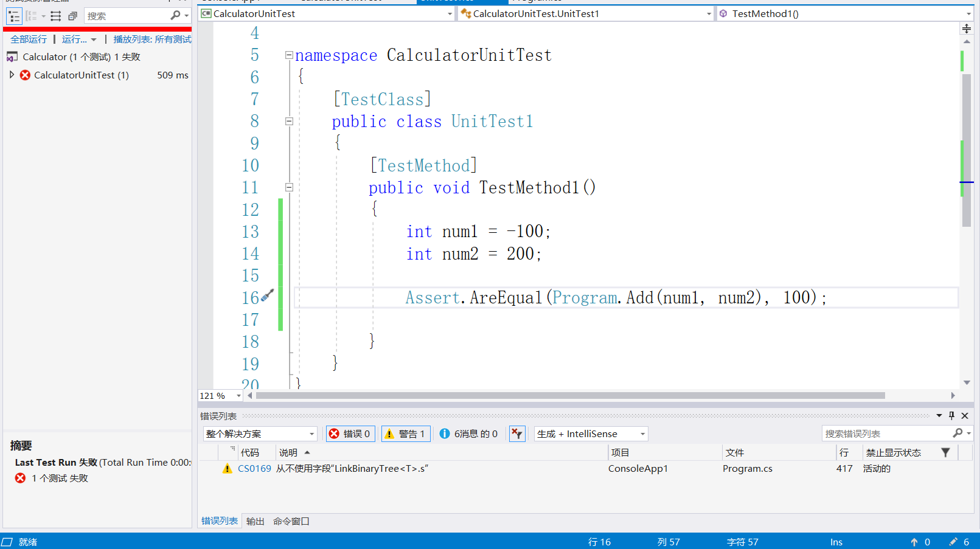Click the status bar ready-state icon
Screen dimensions: 980x549
[x=7, y=542]
